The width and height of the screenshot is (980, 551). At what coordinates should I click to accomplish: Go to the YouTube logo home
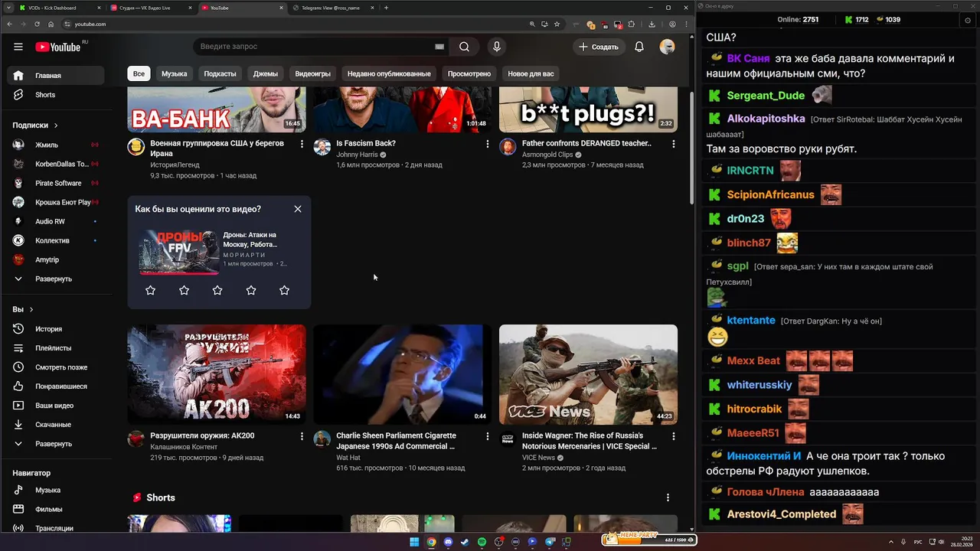point(58,47)
